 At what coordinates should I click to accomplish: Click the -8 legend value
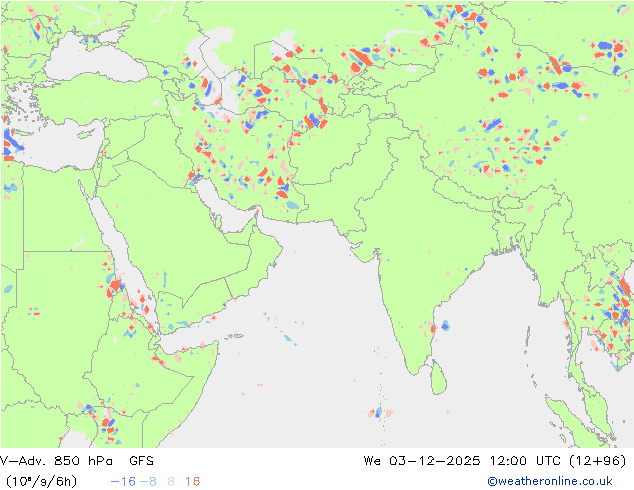(148, 481)
